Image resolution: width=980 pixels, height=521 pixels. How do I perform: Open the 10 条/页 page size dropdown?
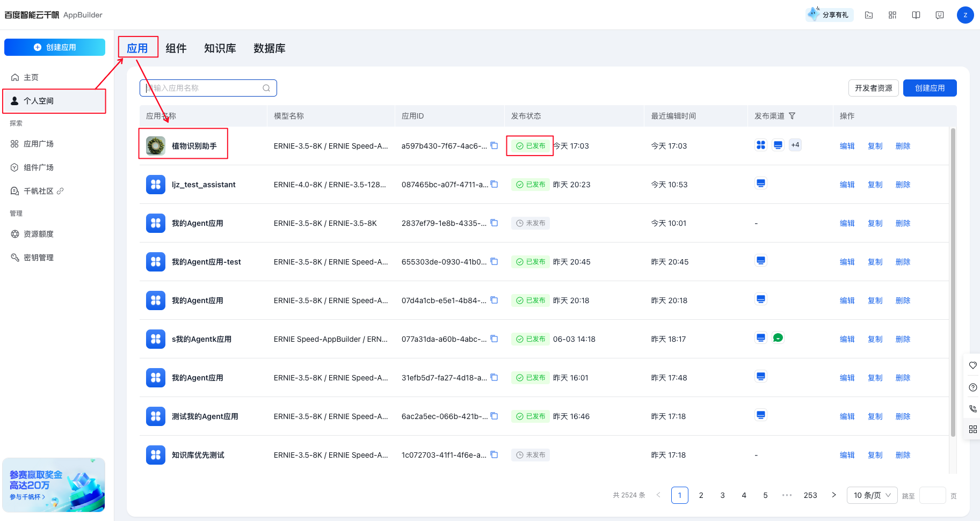click(x=872, y=495)
